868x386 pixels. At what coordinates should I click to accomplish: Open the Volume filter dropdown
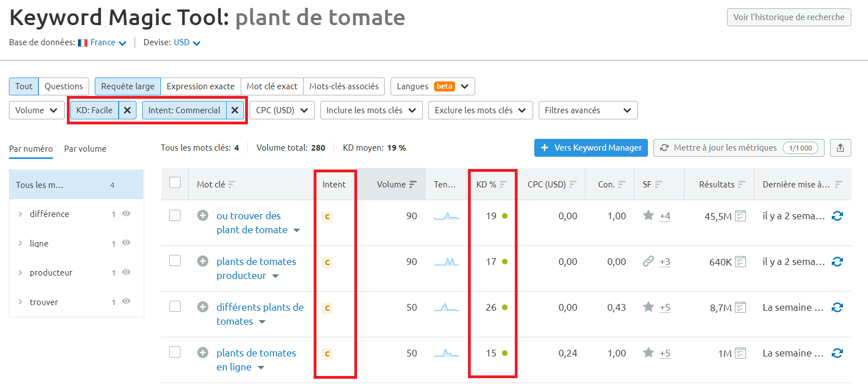pyautogui.click(x=36, y=110)
